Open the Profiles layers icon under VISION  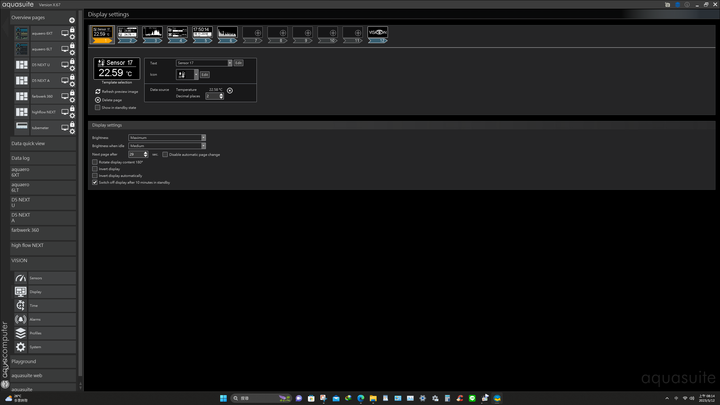coord(21,333)
